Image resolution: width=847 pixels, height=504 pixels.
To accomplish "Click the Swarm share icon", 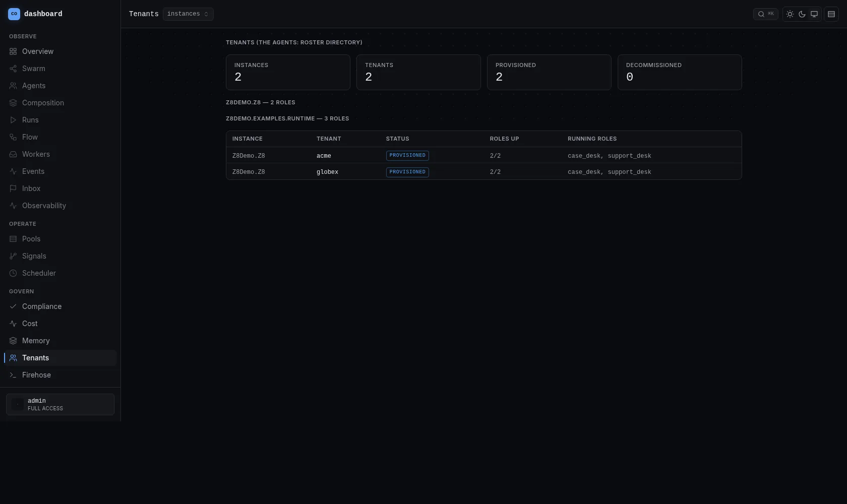I will point(13,69).
